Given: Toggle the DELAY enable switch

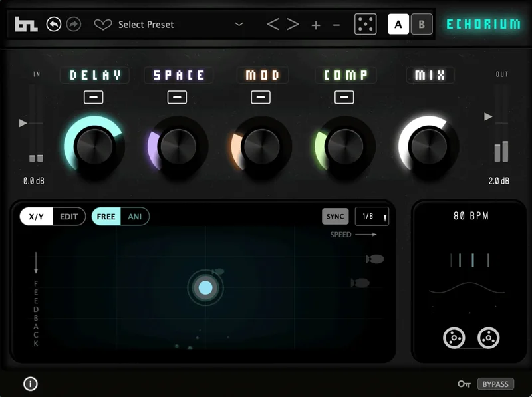Looking at the screenshot, I should (x=94, y=97).
